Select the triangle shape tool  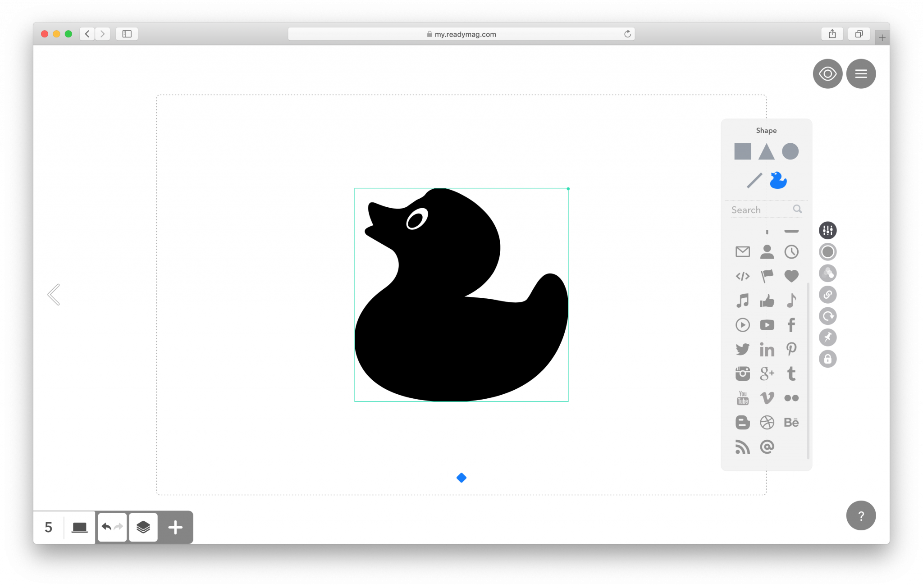[x=766, y=150]
